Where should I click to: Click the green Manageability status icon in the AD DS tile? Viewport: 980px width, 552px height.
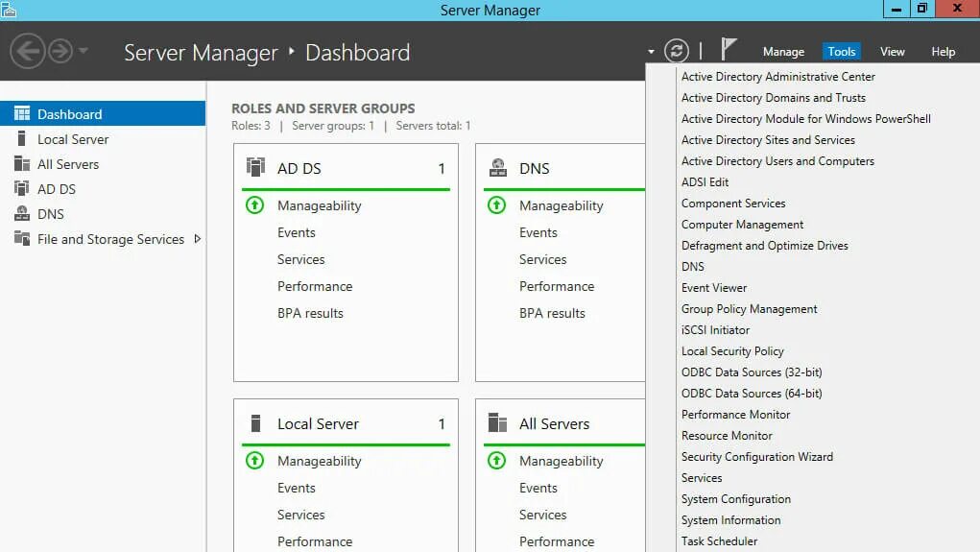255,205
